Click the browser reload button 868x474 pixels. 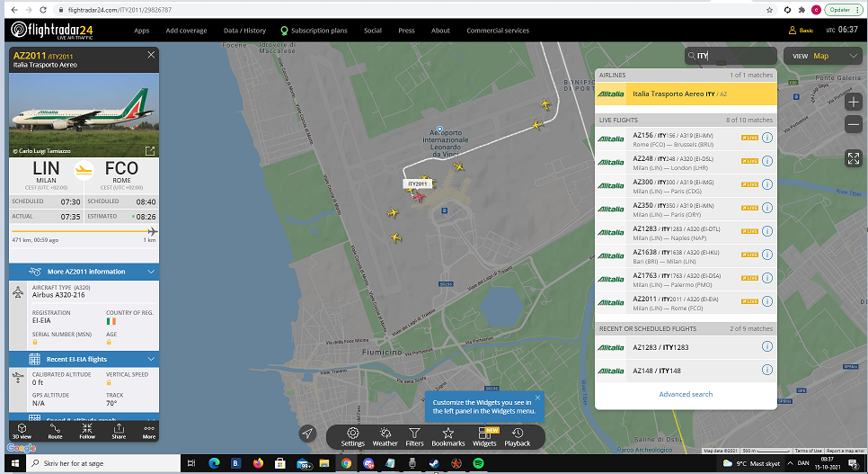[x=43, y=10]
